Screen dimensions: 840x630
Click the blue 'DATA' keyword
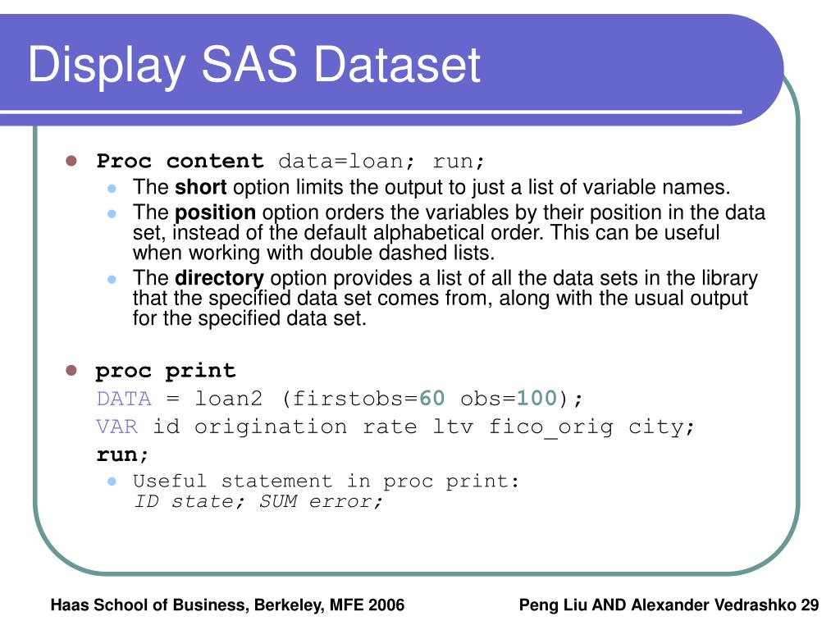(125, 399)
